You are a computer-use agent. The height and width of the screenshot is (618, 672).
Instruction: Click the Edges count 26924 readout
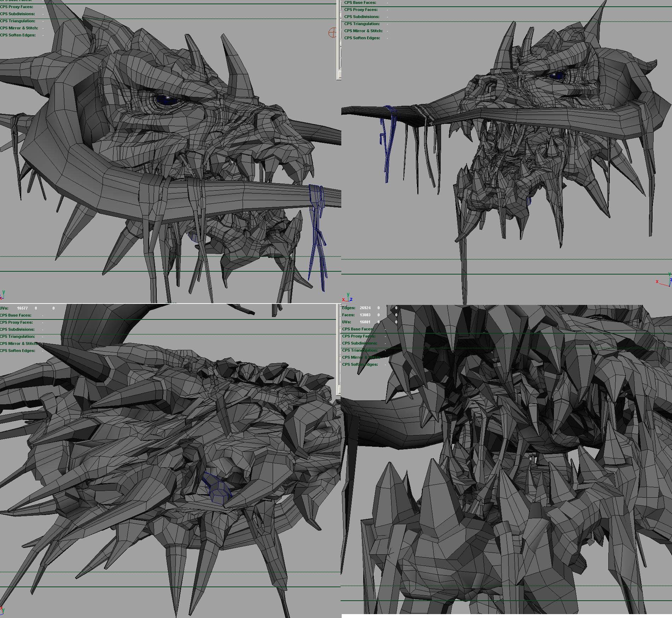pos(365,308)
